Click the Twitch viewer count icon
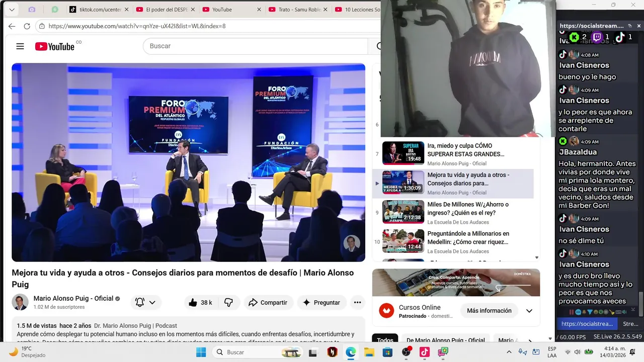The height and width of the screenshot is (362, 644). (x=597, y=37)
